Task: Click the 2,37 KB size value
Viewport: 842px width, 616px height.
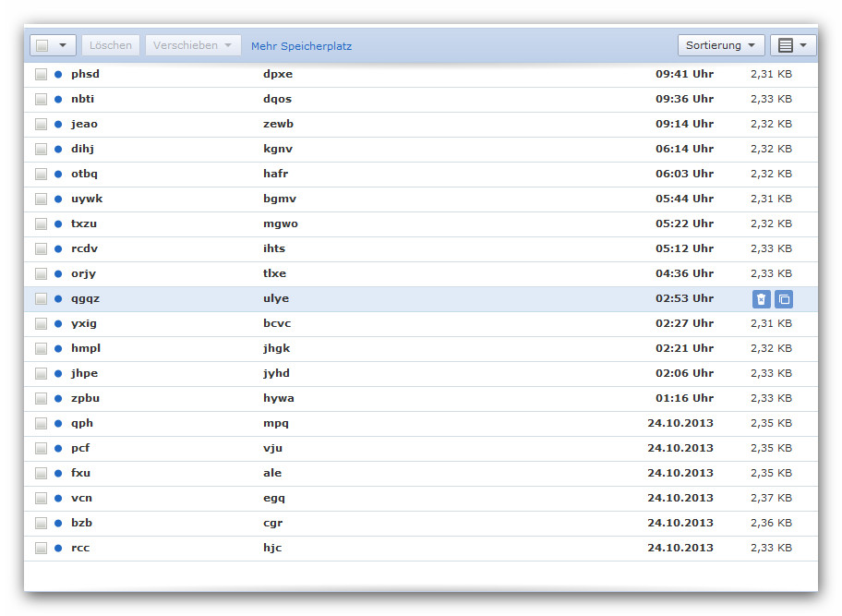Action: coord(771,498)
